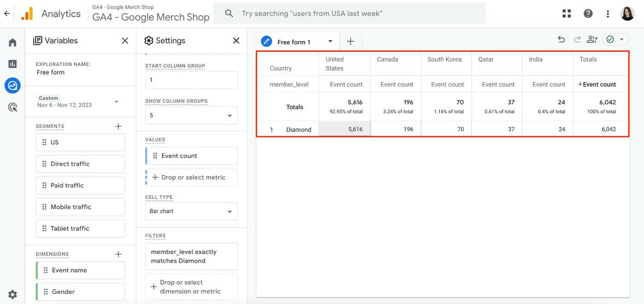Add a new exploration tab with plus button
Viewport: 644px width, 304px height.
[351, 41]
